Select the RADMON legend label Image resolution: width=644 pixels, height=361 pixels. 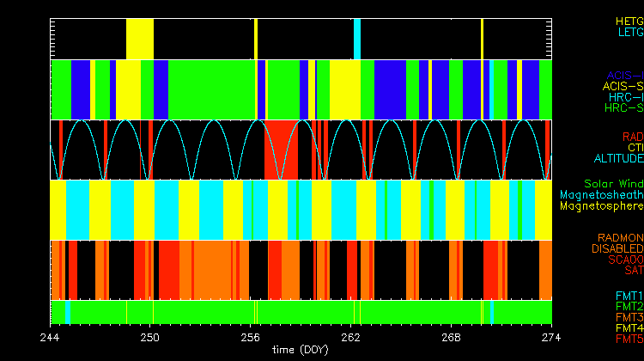[622, 237]
